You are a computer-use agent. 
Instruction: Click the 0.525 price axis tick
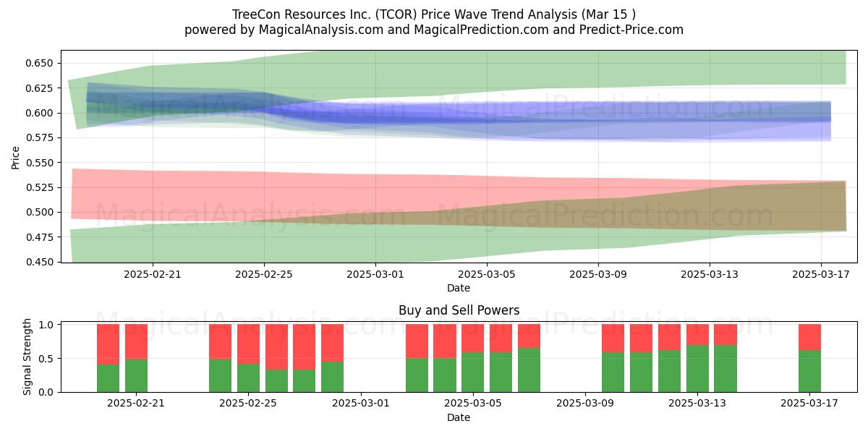(x=41, y=187)
